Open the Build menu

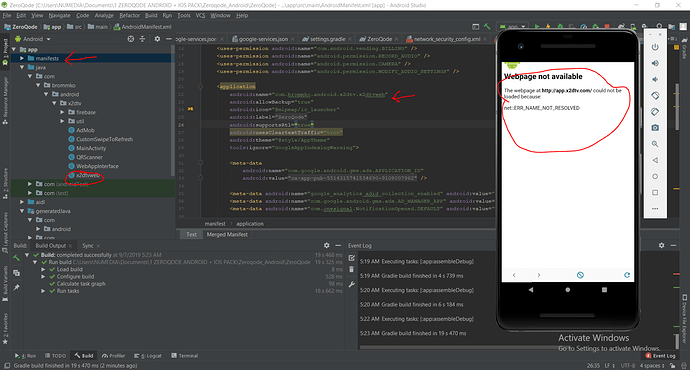click(x=151, y=15)
